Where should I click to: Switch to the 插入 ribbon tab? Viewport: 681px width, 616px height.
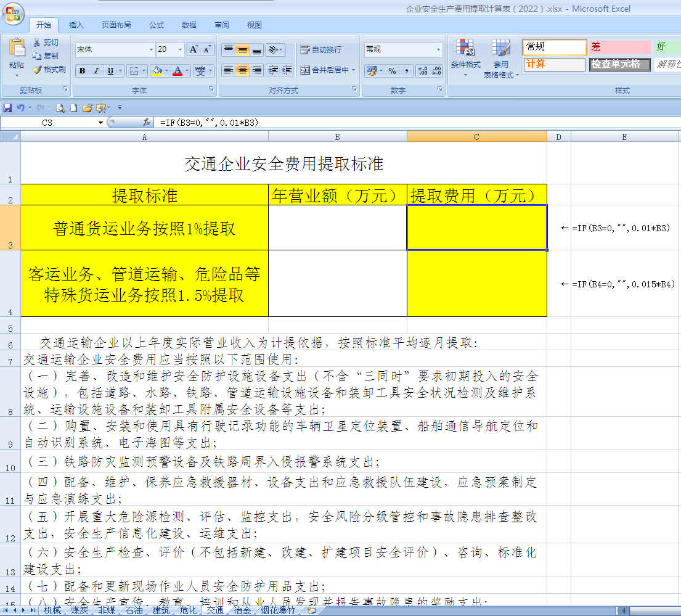click(x=76, y=25)
